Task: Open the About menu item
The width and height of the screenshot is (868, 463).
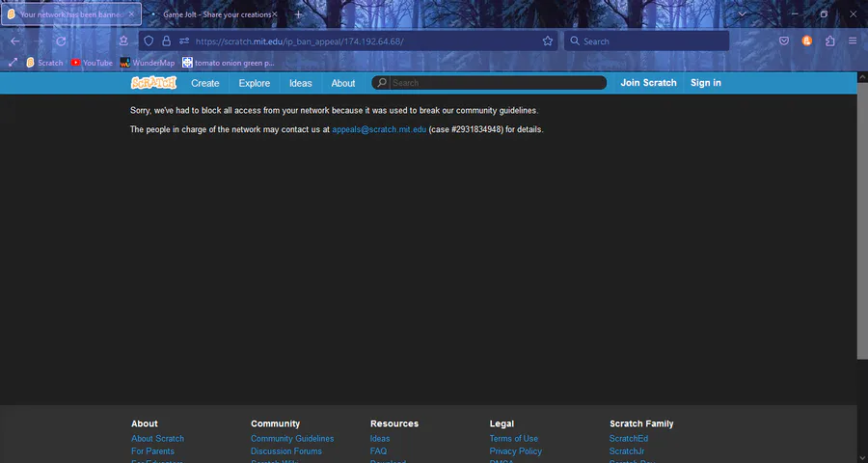Action: click(343, 83)
